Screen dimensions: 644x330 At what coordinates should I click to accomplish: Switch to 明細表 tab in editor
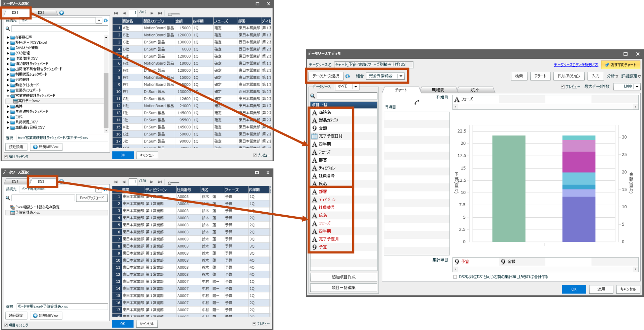(438, 90)
